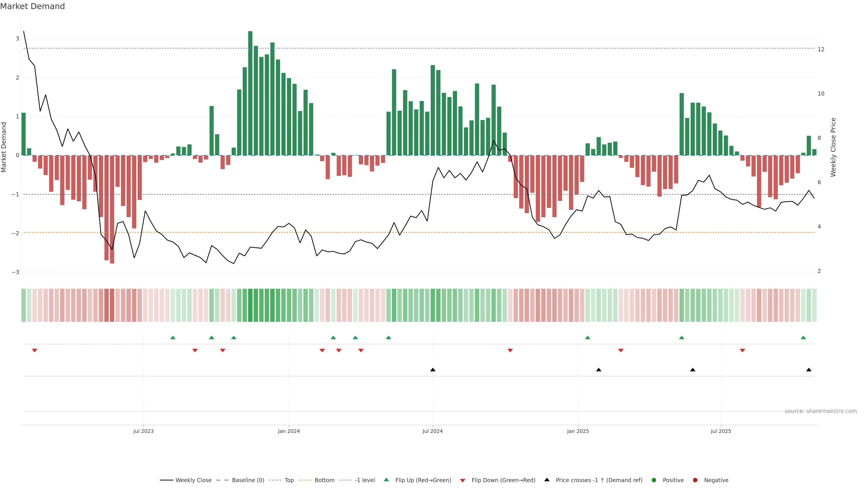868x488 pixels.
Task: Click the green Positive circle in the legend
Action: click(x=654, y=480)
